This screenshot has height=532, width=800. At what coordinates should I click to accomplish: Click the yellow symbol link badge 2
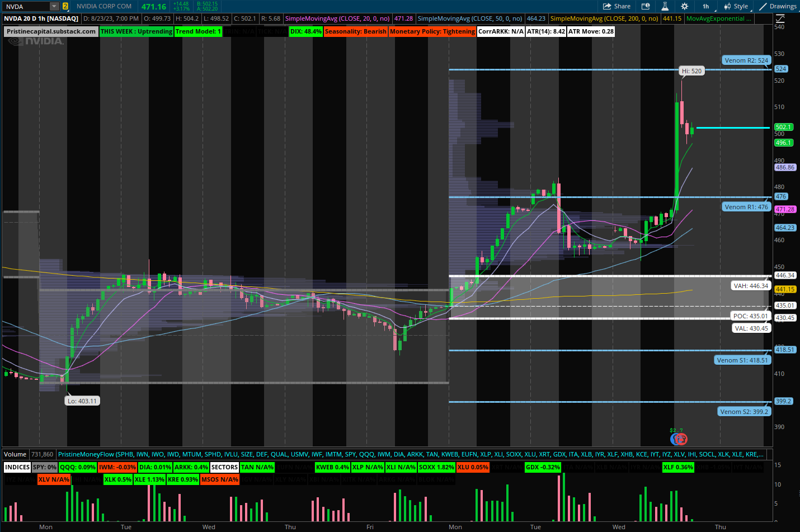65,6
